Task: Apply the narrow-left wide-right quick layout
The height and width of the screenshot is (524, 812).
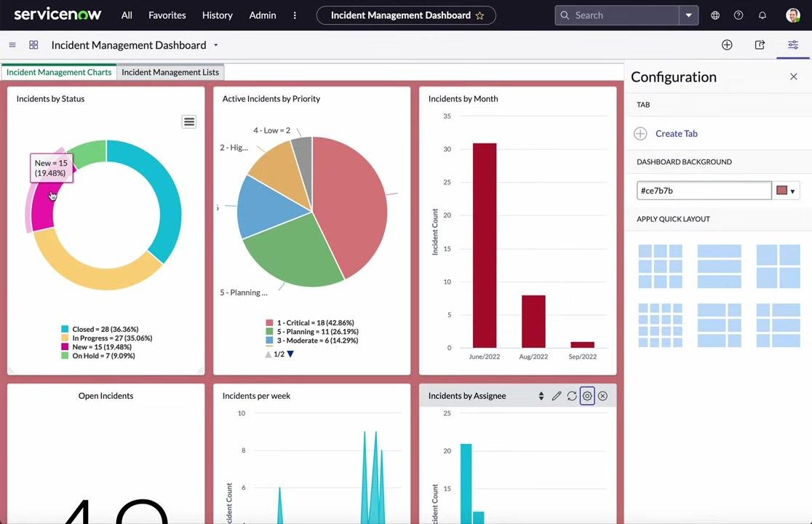Action: [x=779, y=325]
